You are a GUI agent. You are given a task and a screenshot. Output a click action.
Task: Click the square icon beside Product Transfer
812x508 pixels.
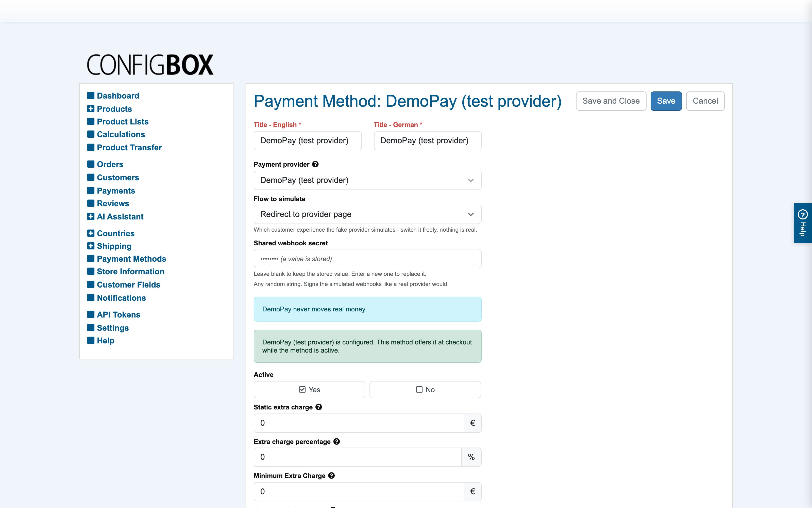tap(91, 147)
